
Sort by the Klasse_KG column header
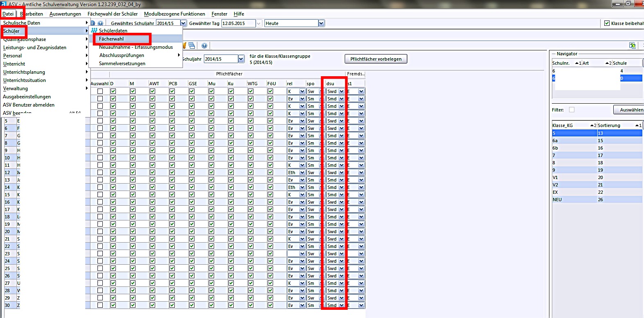(574, 125)
